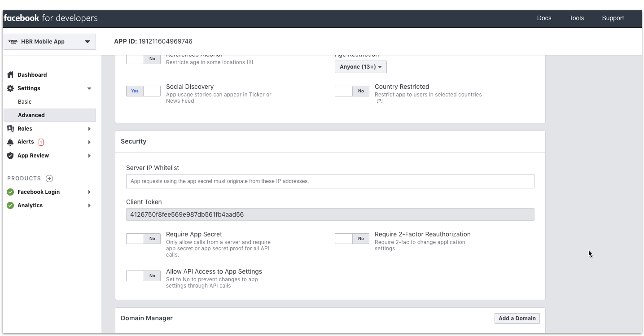Click the add product plus icon
The image size is (644, 336).
pos(49,179)
